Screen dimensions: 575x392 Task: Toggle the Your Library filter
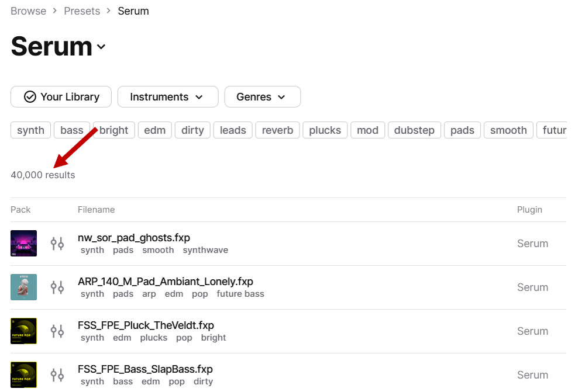point(60,96)
